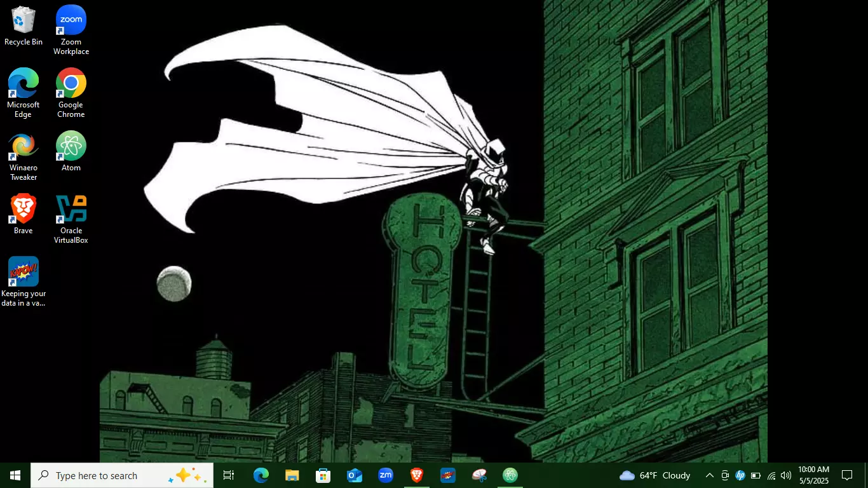Image resolution: width=868 pixels, height=488 pixels.
Task: Open the Kapow comic app on taskbar
Action: 448,475
